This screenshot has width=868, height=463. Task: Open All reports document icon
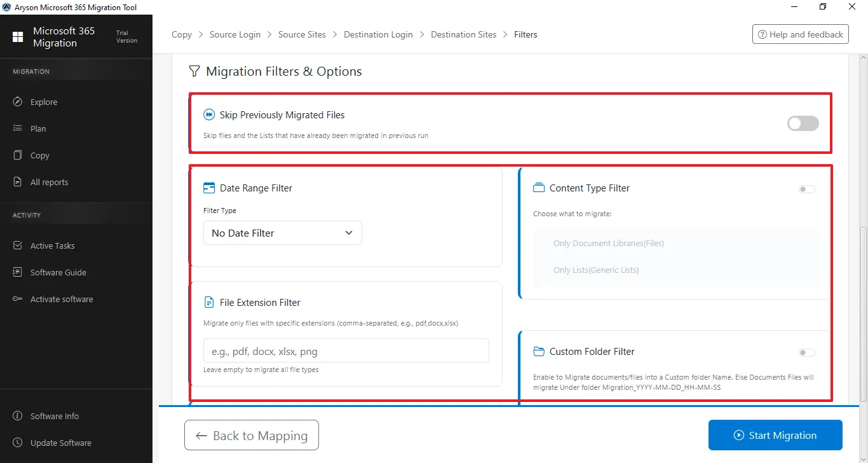click(18, 182)
